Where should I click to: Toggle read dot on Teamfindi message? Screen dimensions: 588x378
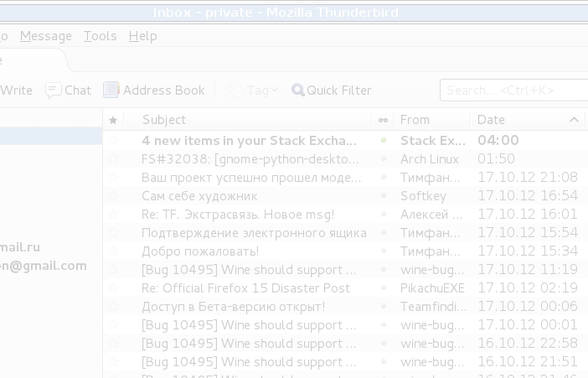384,306
